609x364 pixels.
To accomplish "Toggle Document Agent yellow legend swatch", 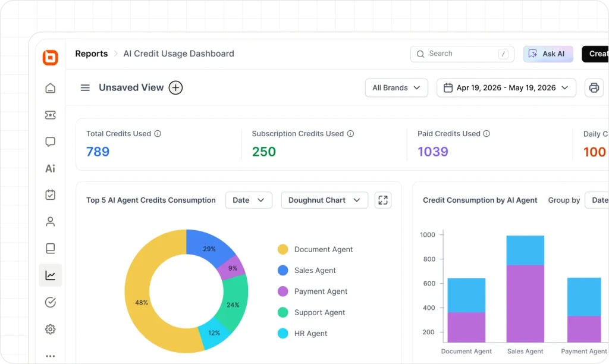I will click(282, 249).
